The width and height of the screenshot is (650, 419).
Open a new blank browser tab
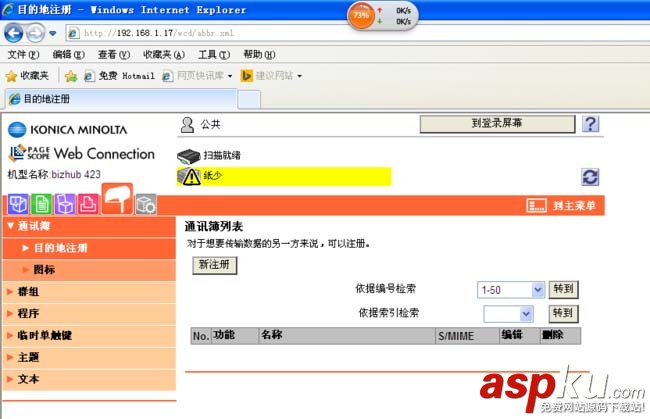point(249,100)
